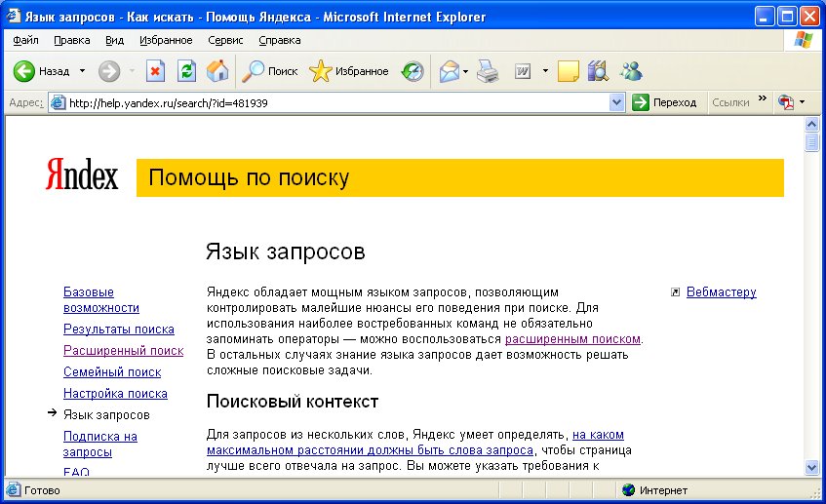Expand the Mail button dropdown arrow

(x=466, y=71)
